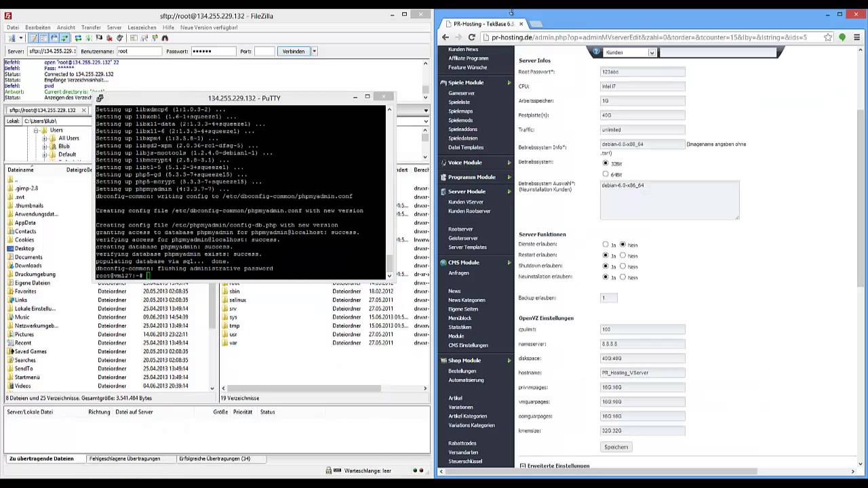Open the Datei menu in FileZilla

(13, 28)
